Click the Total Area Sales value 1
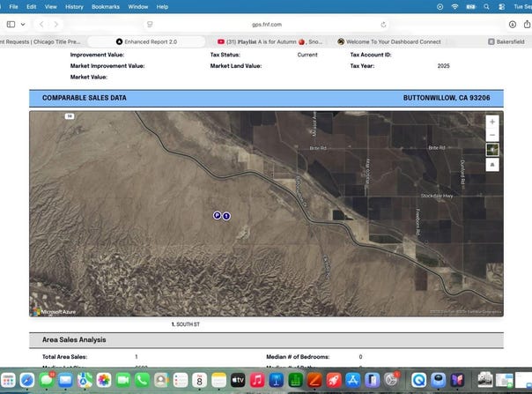 click(x=136, y=357)
